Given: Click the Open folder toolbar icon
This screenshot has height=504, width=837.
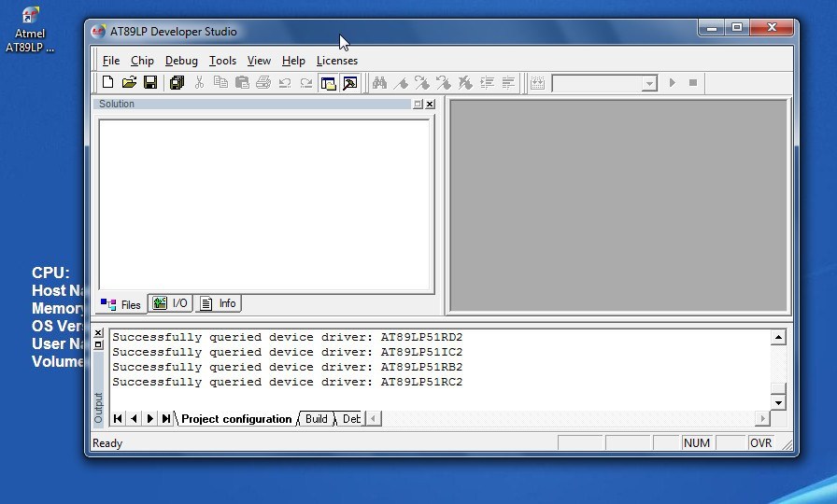Looking at the screenshot, I should (129, 82).
